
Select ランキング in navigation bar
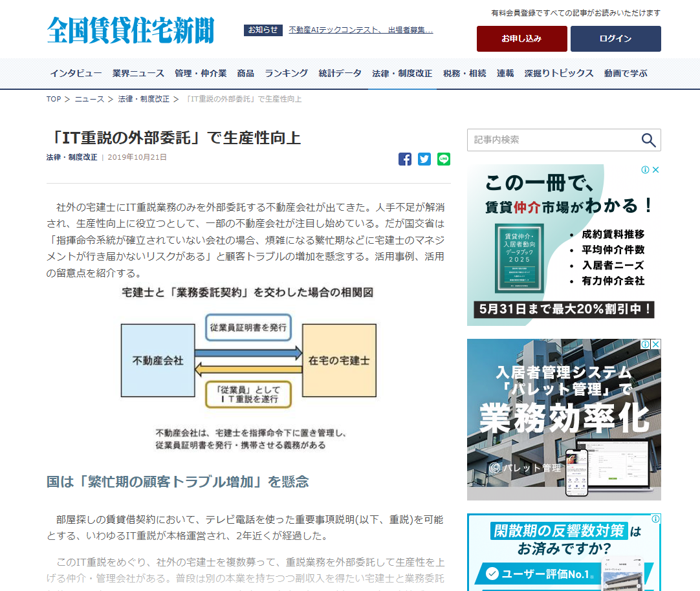pyautogui.click(x=286, y=73)
